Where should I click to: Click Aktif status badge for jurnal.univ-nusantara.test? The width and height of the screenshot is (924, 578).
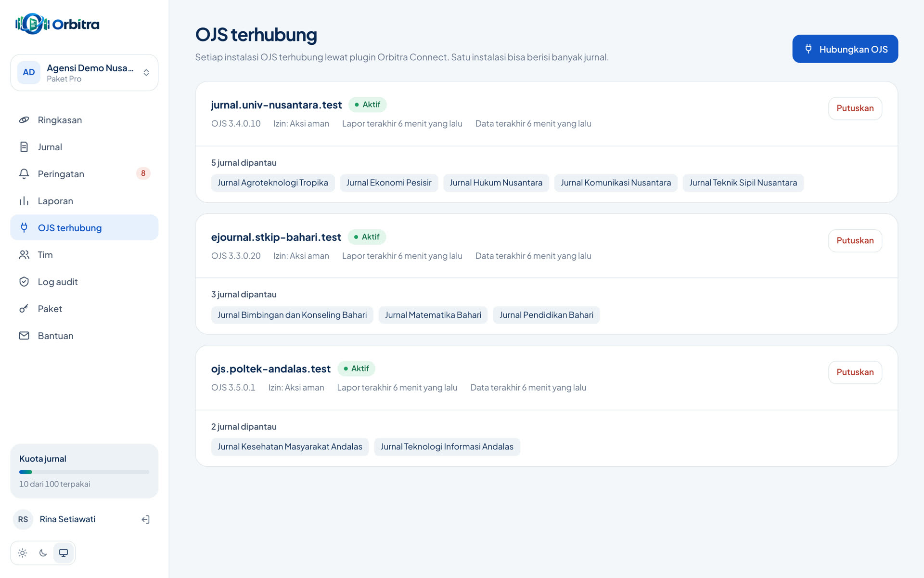click(x=367, y=105)
